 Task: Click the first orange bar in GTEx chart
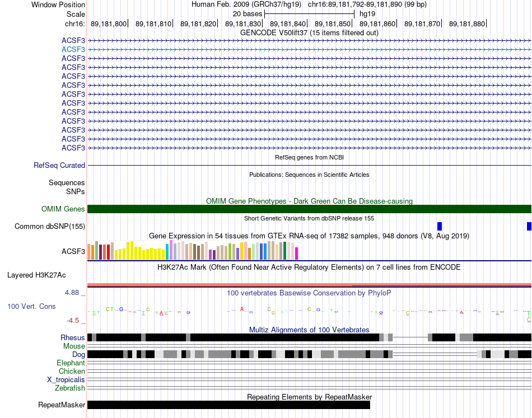[89, 252]
